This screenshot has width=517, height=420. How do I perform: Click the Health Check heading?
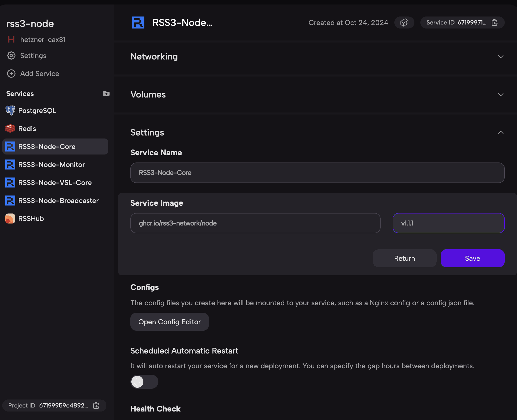pos(155,409)
